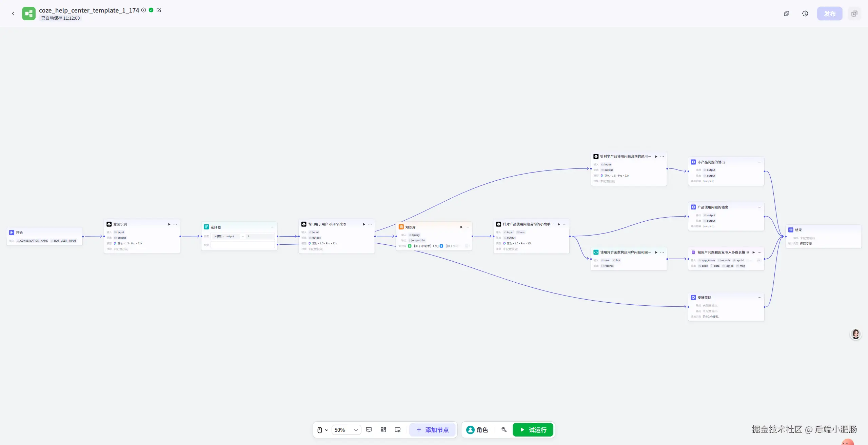
Task: Open the 知识库 node three-dot menu
Action: coord(467,227)
